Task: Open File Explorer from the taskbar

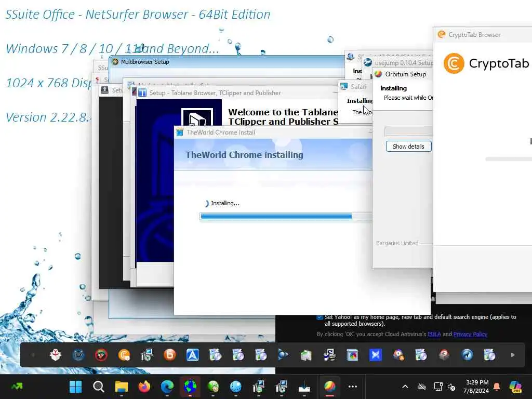Action: (x=122, y=387)
